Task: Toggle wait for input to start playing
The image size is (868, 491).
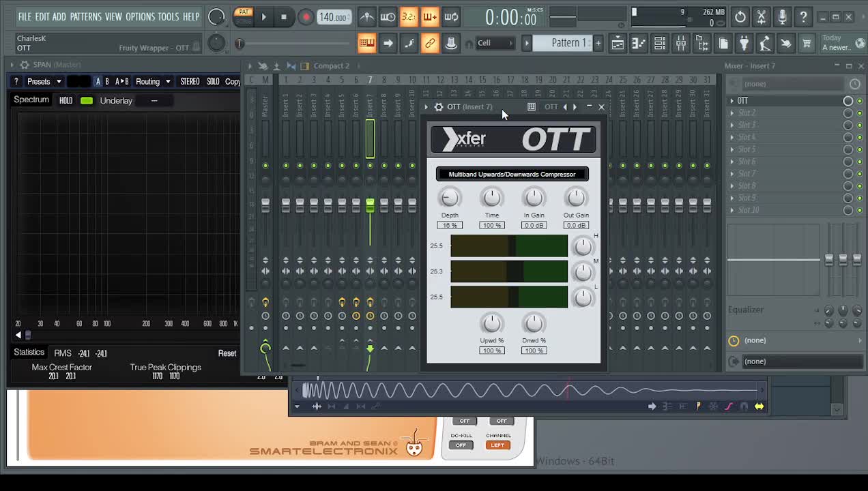Action: tap(388, 16)
